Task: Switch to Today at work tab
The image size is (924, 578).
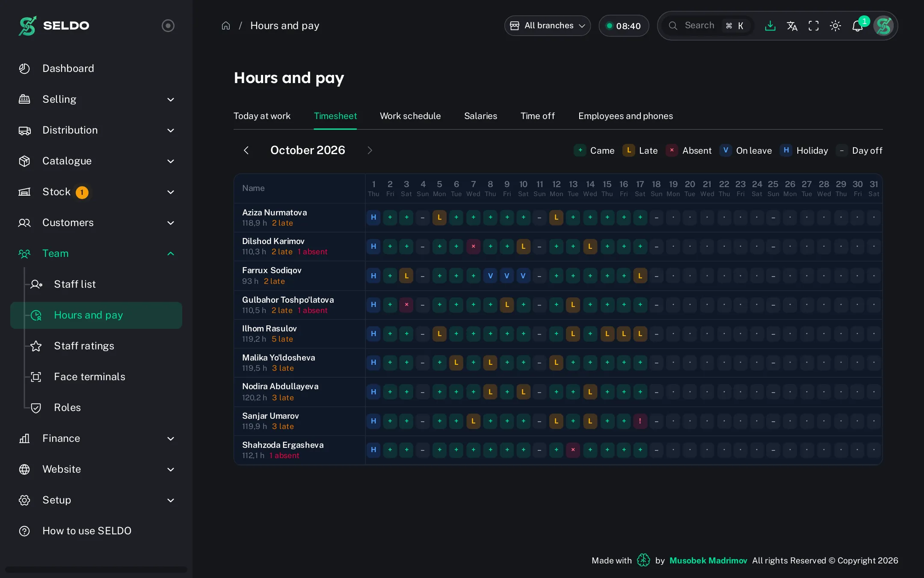Action: click(262, 116)
